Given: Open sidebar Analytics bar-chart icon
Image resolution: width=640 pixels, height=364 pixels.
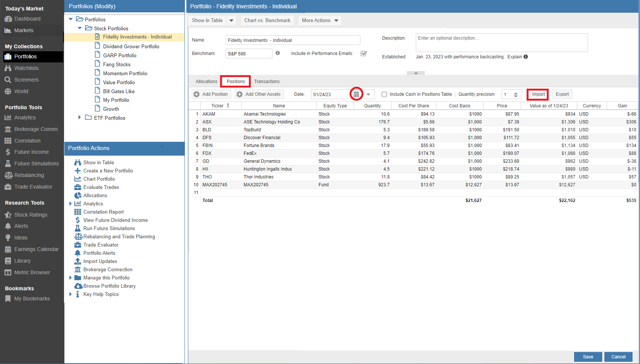Looking at the screenshot, I should (8, 117).
